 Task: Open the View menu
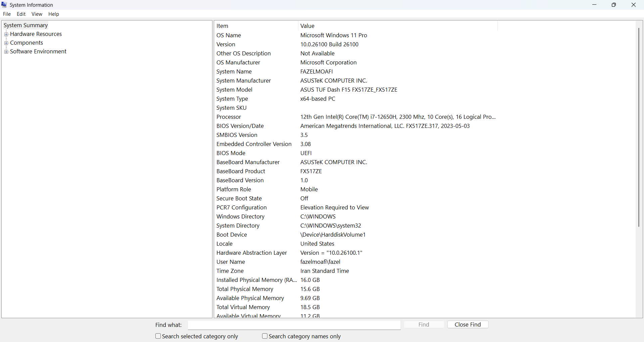pos(37,14)
